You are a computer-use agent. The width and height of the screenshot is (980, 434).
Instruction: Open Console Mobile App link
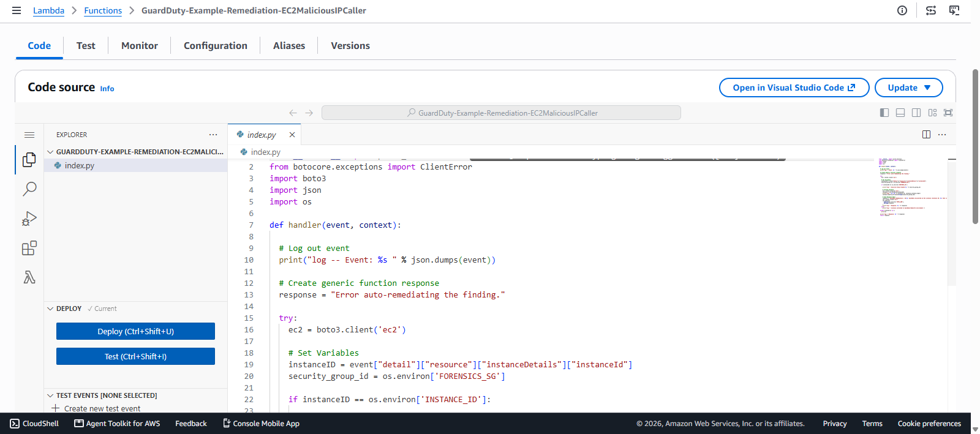coord(261,424)
